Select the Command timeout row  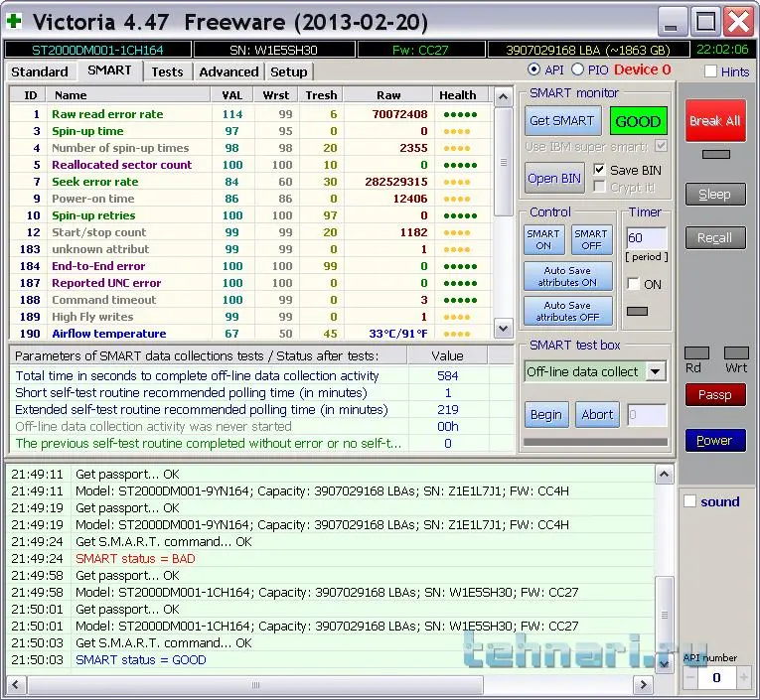[x=250, y=300]
